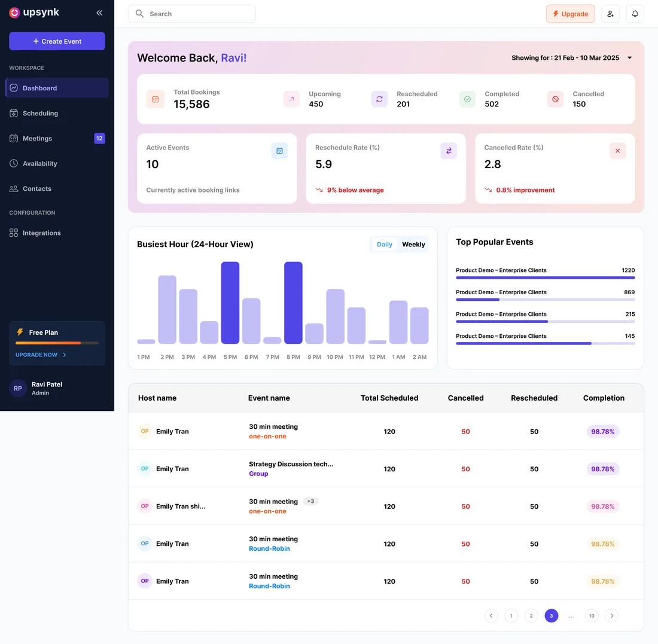Image resolution: width=658 pixels, height=644 pixels.
Task: Click the Cancelled ban icon
Action: [x=555, y=99]
